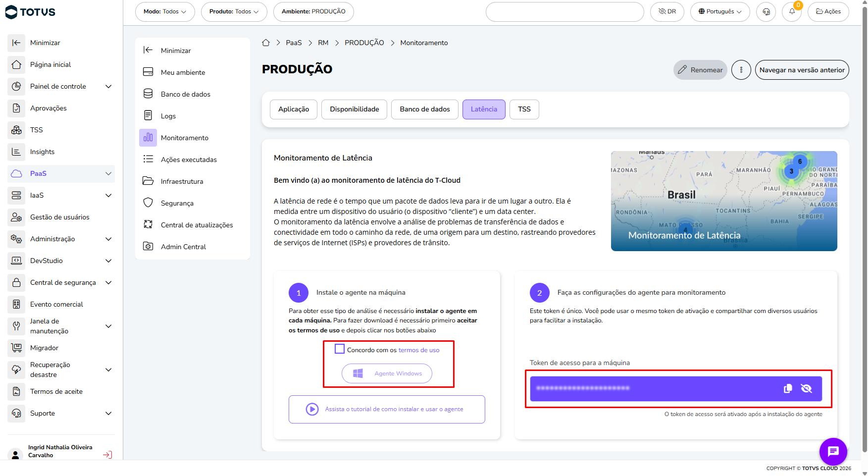Screen dimensions: 868x476
Task: Switch to the Banco de dados tab
Action: pos(425,109)
